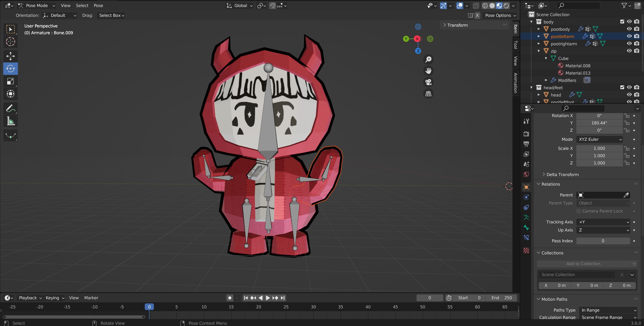Viewport: 644px width, 326px height.
Task: Switch perspective/orthographic grid icon
Action: 428,93
